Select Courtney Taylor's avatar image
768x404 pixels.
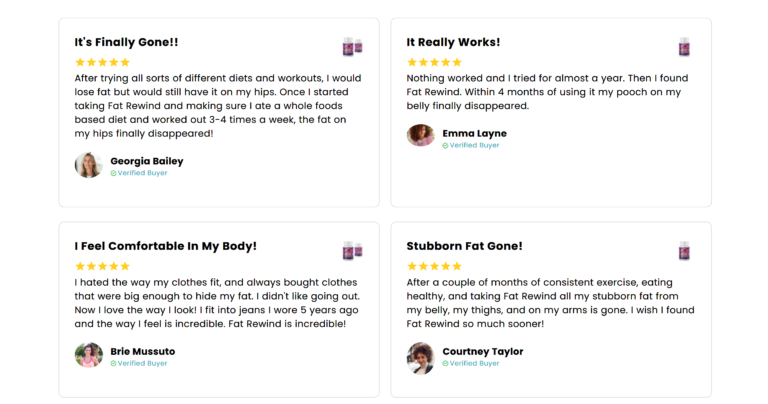tap(421, 356)
